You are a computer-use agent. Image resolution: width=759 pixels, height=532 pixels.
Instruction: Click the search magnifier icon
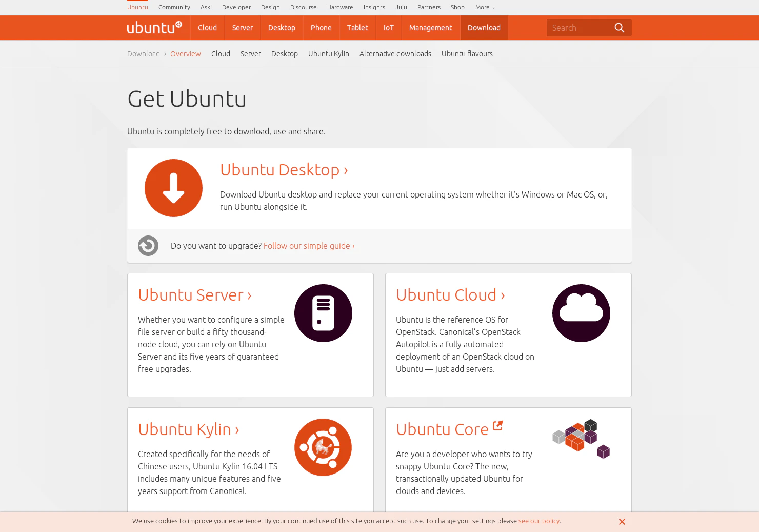620,28
